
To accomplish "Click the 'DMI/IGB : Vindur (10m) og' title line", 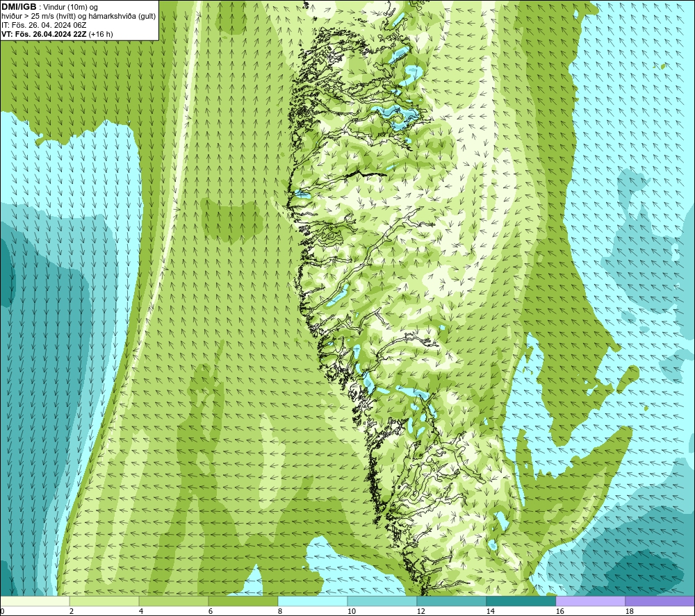I will click(x=49, y=7).
